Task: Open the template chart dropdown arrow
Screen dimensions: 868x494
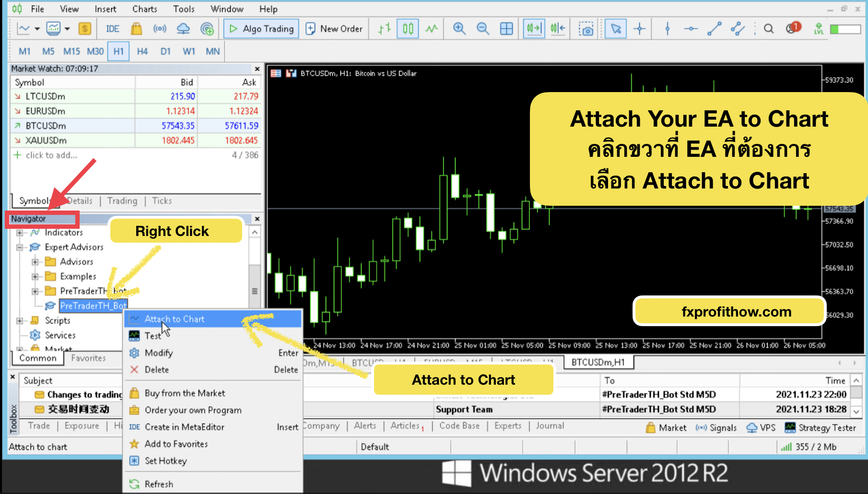Action: [x=67, y=29]
